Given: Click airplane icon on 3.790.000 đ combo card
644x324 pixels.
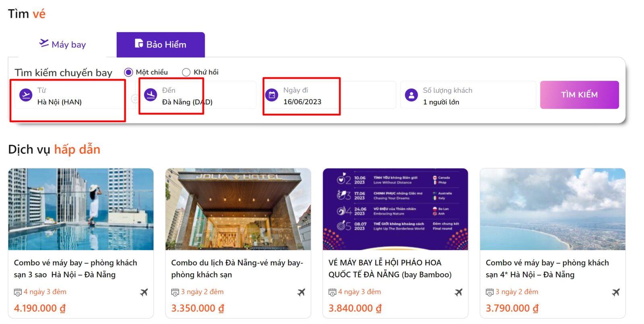Looking at the screenshot, I should point(615,292).
